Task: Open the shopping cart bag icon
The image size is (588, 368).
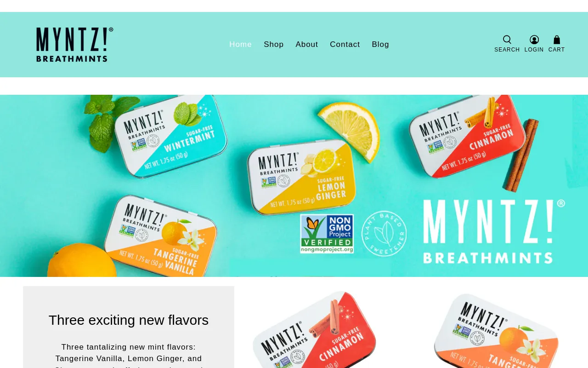Action: pos(556,40)
